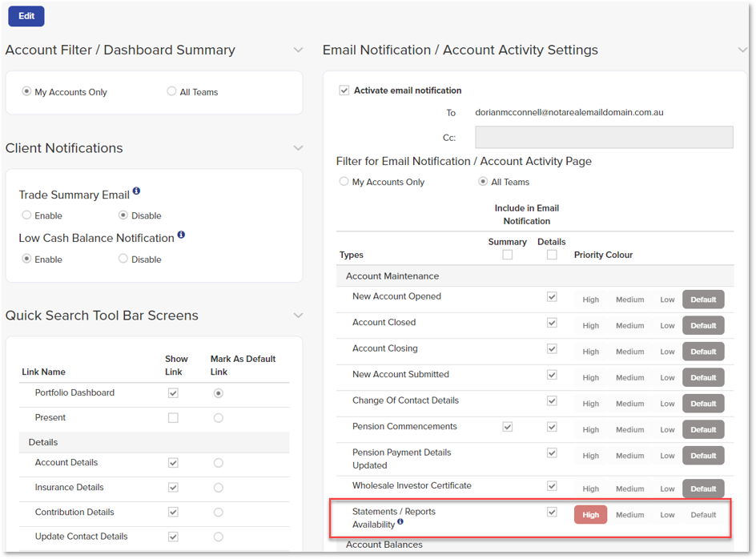Select Medium priority for Statements/Reports Availability
This screenshot has width=756, height=559.
629,514
